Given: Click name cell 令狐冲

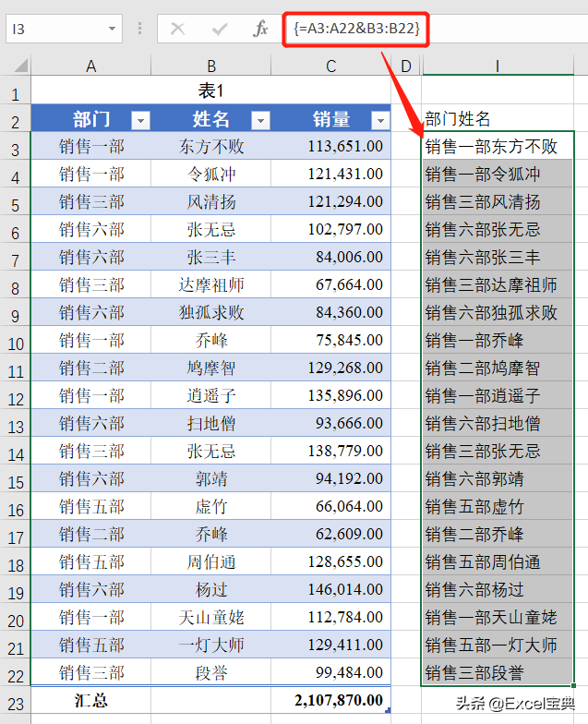Looking at the screenshot, I should click(210, 174).
